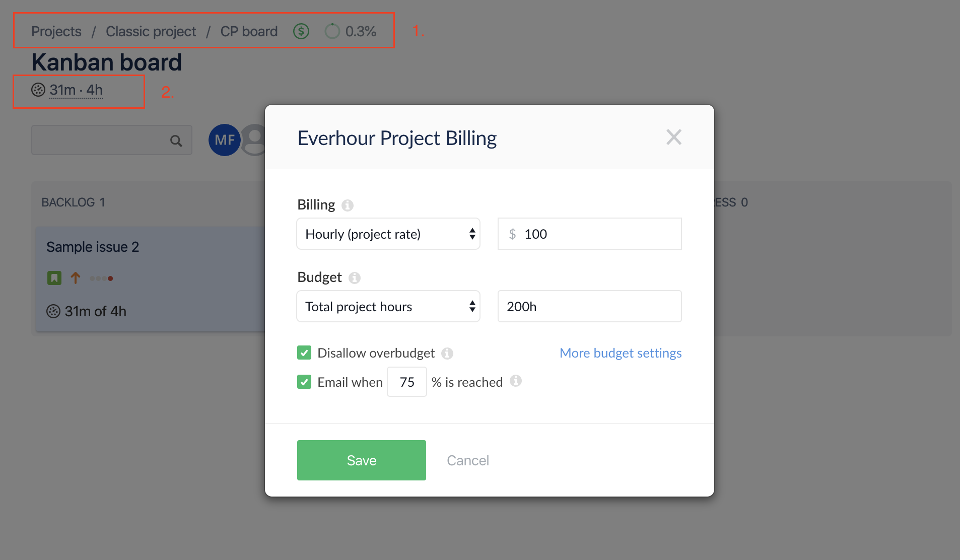The width and height of the screenshot is (960, 560).
Task: Click the Kanban board title
Action: click(106, 62)
